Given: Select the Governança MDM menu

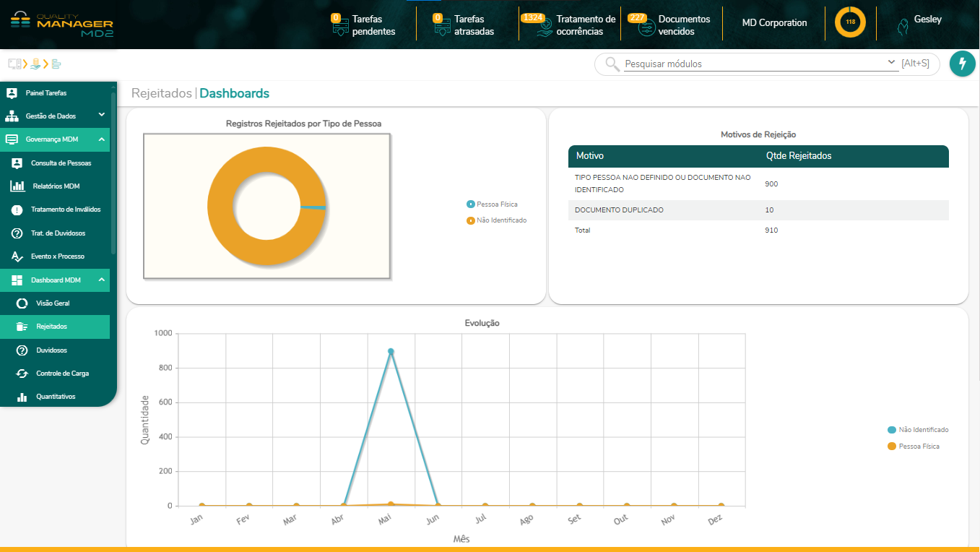Looking at the screenshot, I should click(55, 139).
